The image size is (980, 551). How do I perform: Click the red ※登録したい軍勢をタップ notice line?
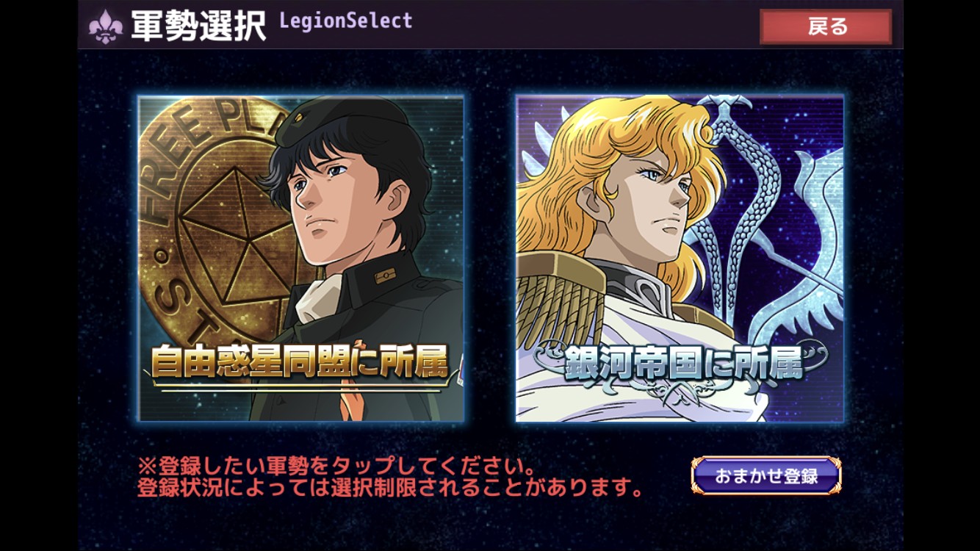[336, 466]
